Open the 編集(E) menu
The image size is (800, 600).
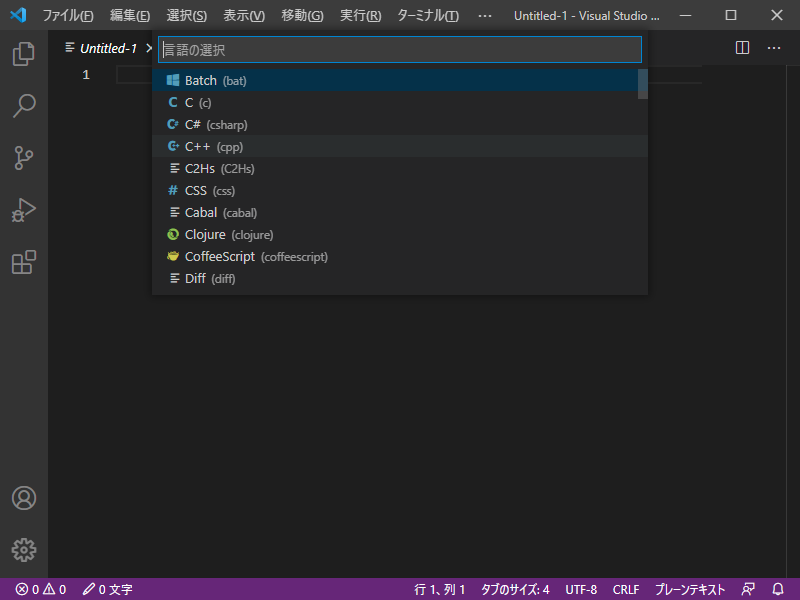pos(130,15)
